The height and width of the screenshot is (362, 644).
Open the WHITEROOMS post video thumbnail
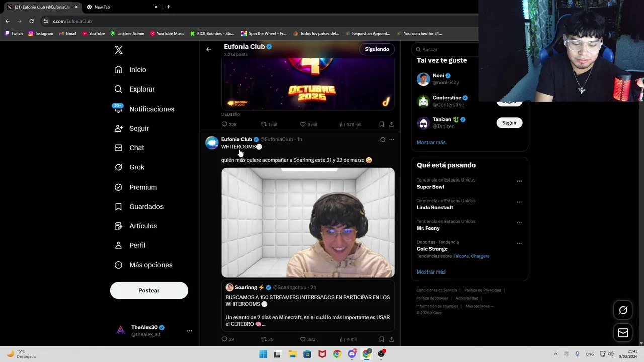[x=308, y=222]
